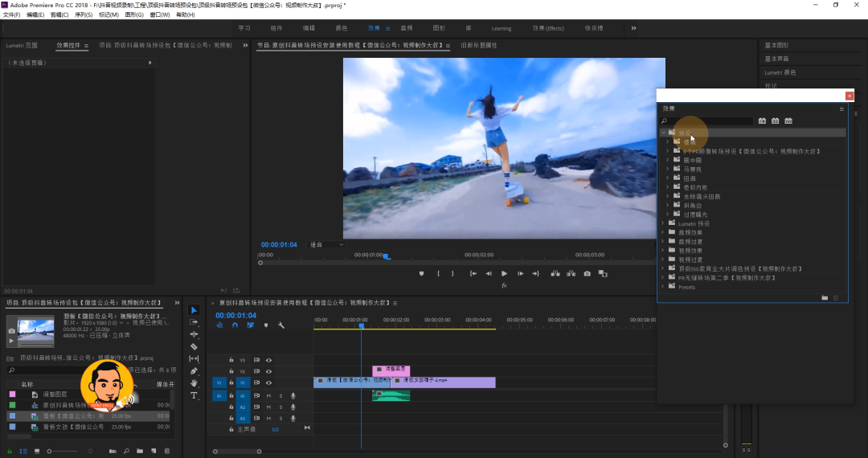Toggle V2 track output eye
Viewport: 868px width, 458px height.
click(268, 371)
